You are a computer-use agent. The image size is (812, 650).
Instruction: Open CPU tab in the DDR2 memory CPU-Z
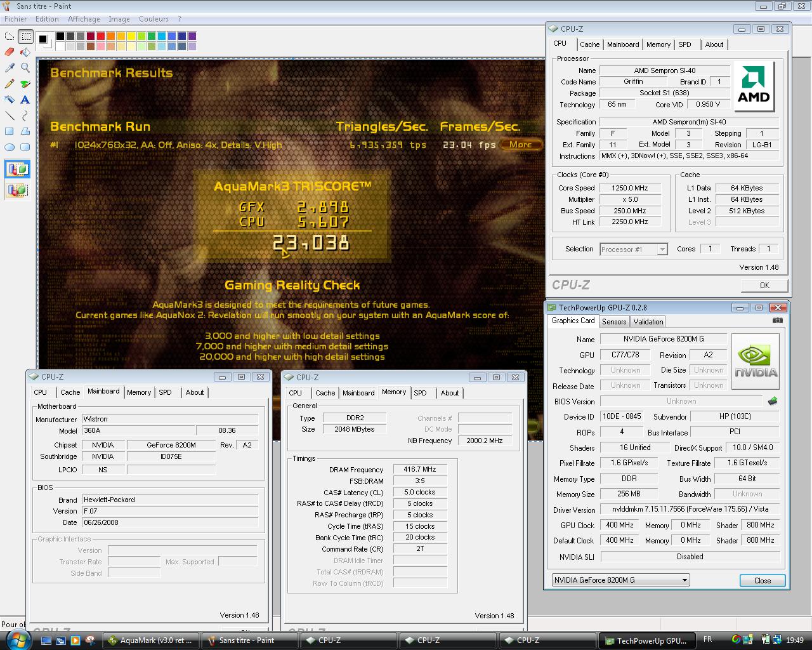tap(296, 393)
